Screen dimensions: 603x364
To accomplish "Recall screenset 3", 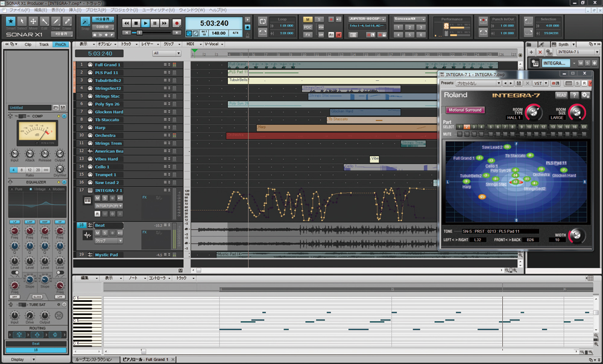I will pos(421,27).
